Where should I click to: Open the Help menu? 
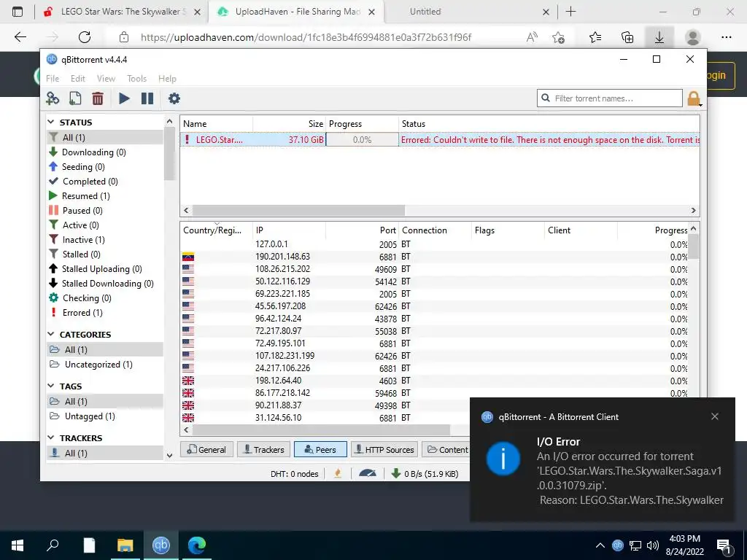click(167, 79)
